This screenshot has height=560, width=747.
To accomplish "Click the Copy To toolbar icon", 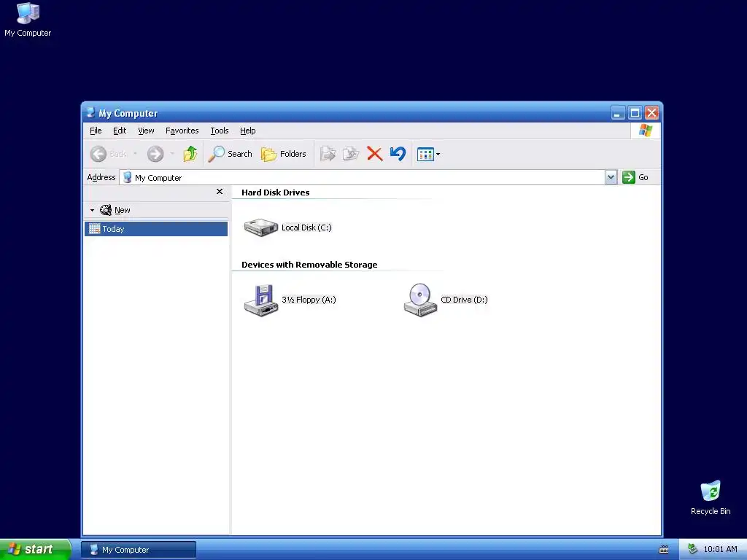I will 351,154.
